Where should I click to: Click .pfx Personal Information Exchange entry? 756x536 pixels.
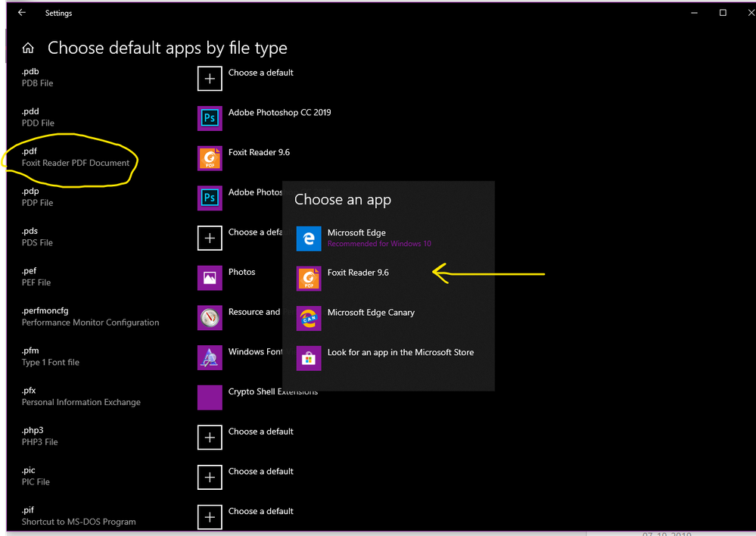[x=81, y=397]
